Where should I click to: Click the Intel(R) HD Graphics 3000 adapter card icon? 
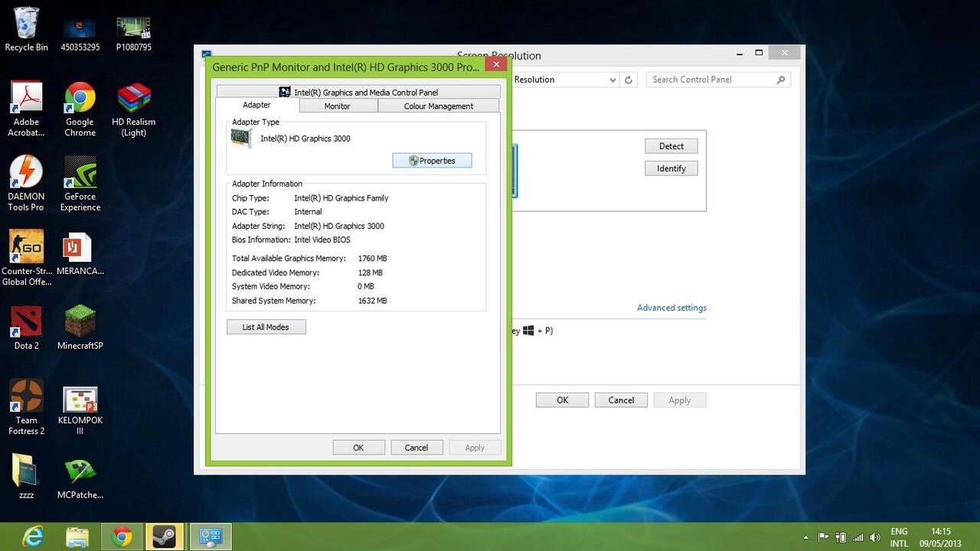coord(241,139)
